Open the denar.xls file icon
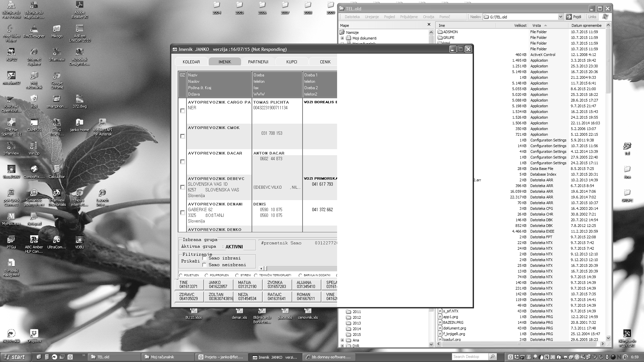This screenshot has width=644, height=362. (x=239, y=313)
